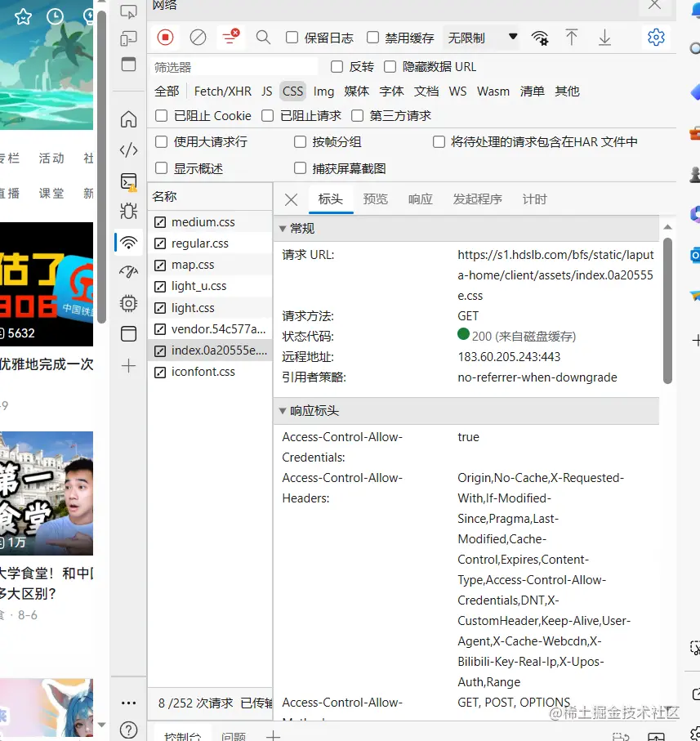This screenshot has height=741, width=700.
Task: Filter requests by WS
Action: [457, 92]
